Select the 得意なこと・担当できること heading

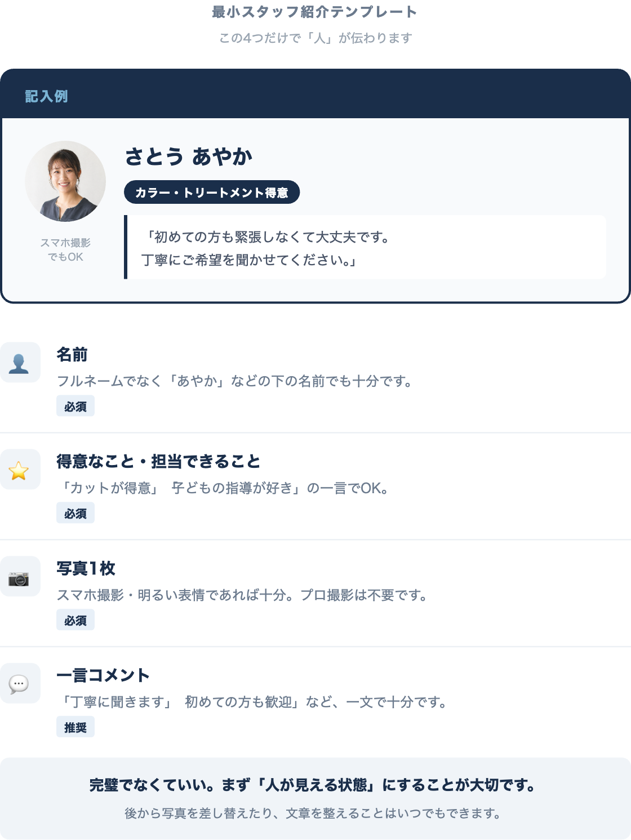158,462
